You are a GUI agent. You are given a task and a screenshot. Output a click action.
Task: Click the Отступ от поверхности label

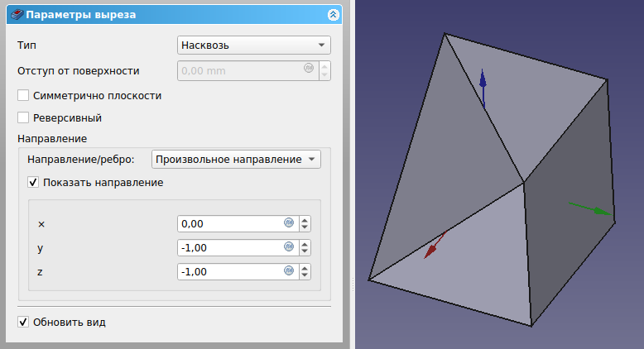(79, 71)
